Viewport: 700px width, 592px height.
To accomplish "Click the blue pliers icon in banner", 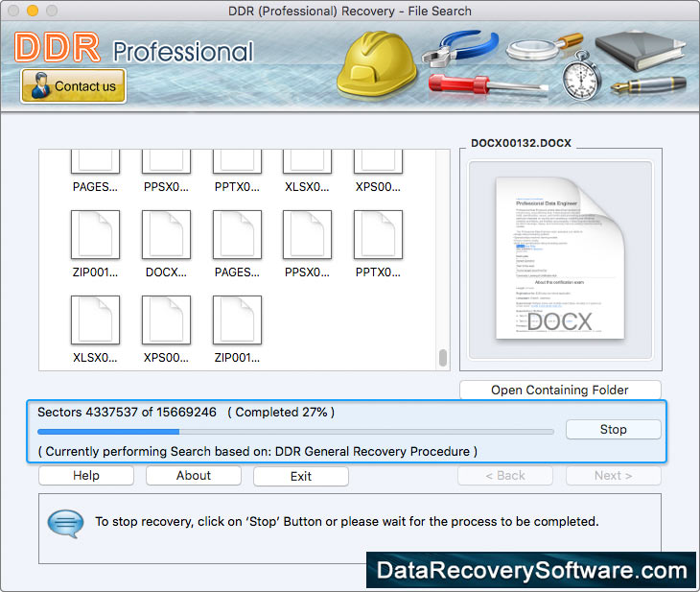I will (460, 48).
